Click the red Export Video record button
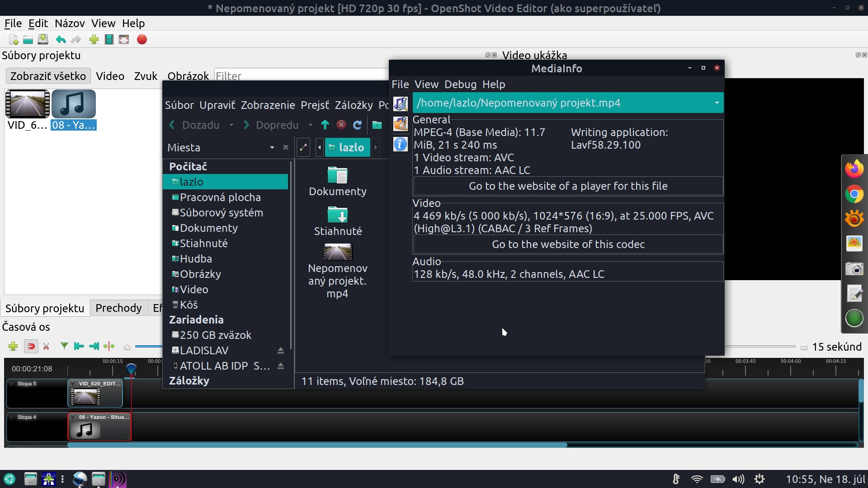This screenshot has width=868, height=488. (142, 40)
